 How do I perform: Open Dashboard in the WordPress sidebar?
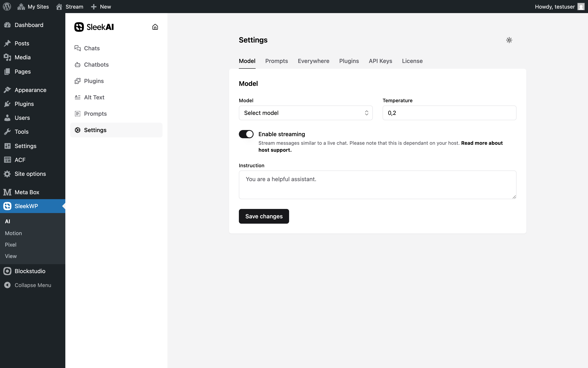(x=32, y=25)
